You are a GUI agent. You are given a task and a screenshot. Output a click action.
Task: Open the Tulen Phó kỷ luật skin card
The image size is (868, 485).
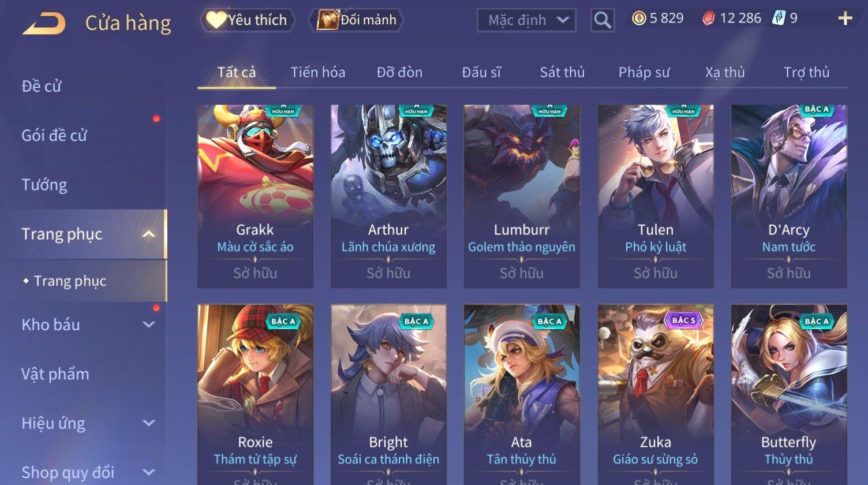pyautogui.click(x=656, y=196)
